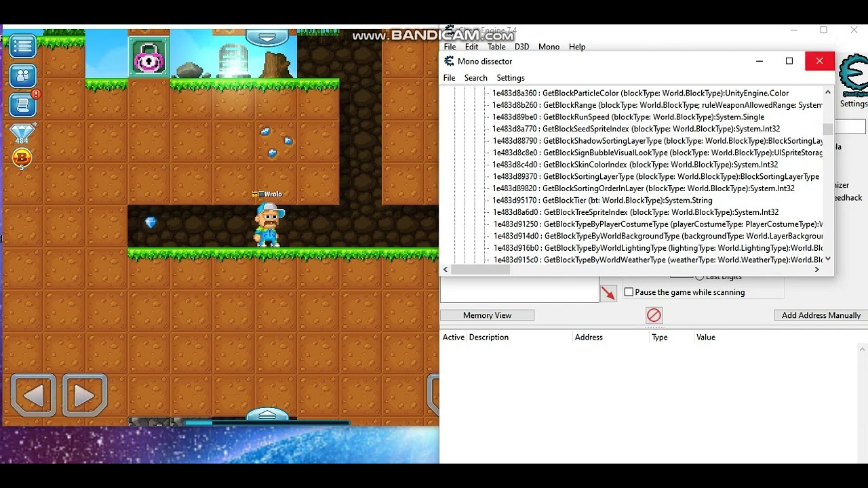Tap the gems counter diamond icon

pyautogui.click(x=22, y=131)
